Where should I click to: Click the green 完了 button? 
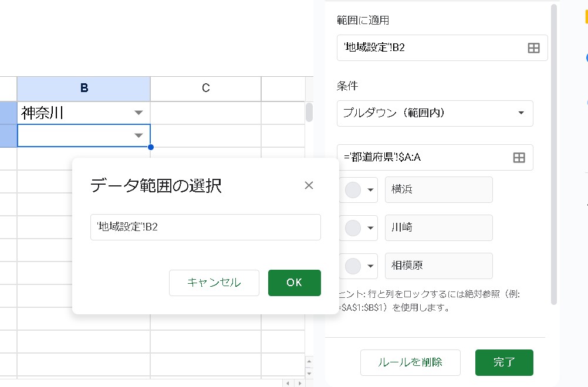(503, 362)
